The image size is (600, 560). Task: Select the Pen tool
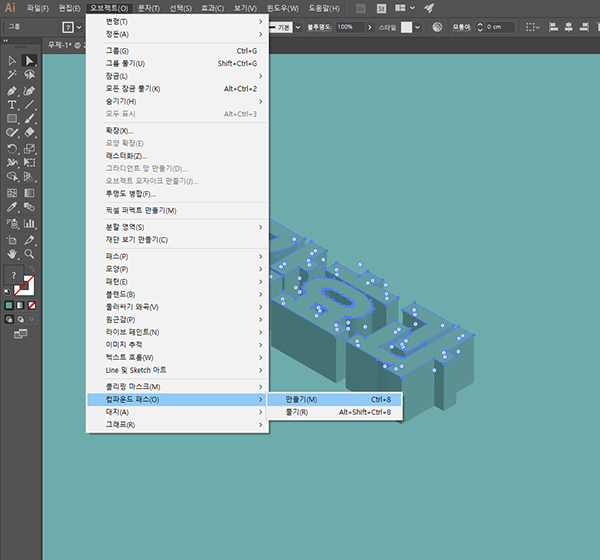[x=12, y=91]
